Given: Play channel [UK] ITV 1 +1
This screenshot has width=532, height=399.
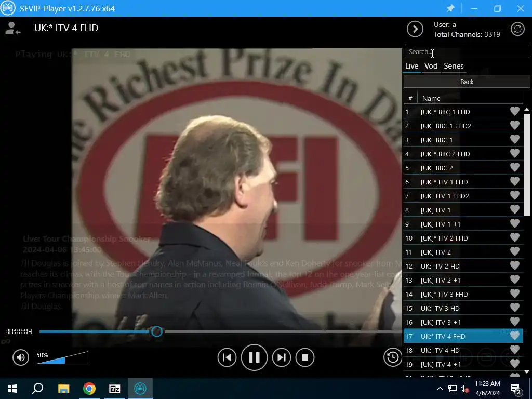Looking at the screenshot, I should tap(463, 224).
